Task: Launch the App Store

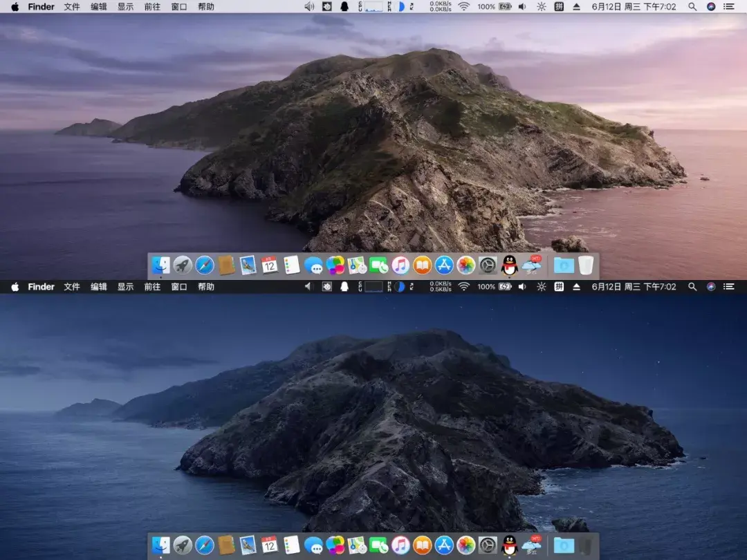Action: coord(444,265)
